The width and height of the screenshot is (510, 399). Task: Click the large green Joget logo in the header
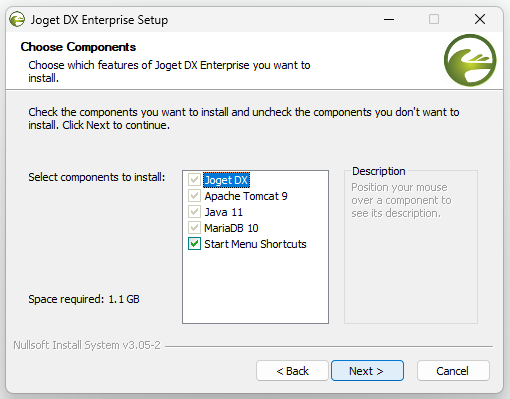coord(470,60)
